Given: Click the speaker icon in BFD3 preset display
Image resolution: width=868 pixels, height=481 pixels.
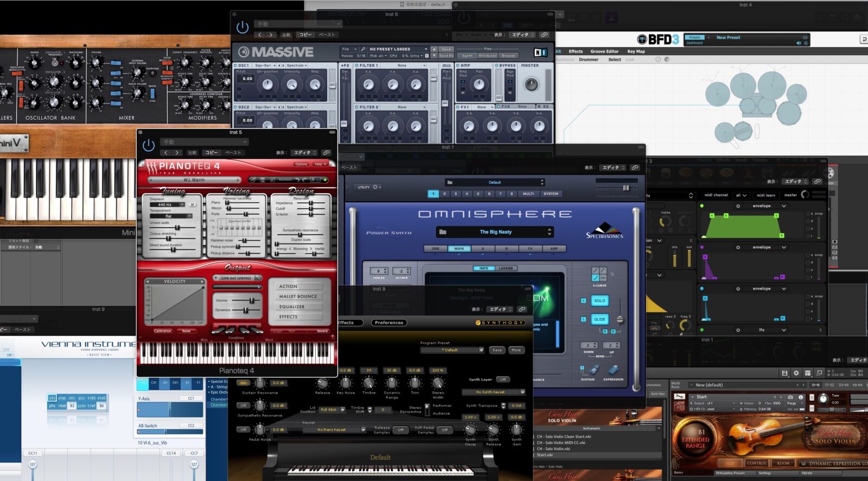Looking at the screenshot, I should pos(799,43).
